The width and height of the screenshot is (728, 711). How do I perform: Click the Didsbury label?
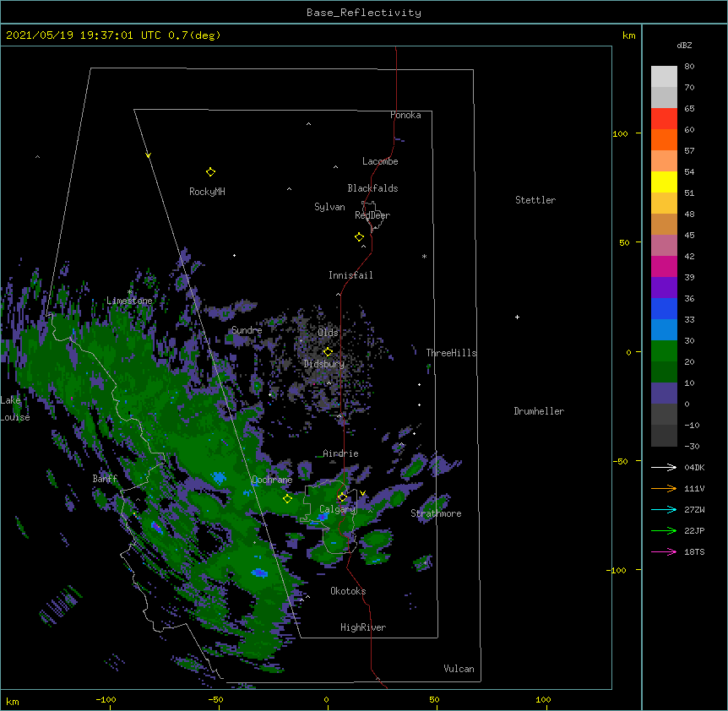point(324,364)
